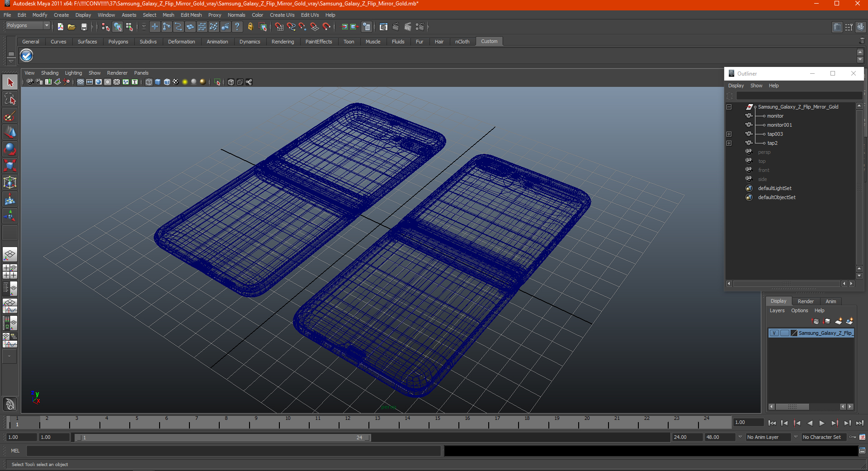Viewport: 868px width, 471px height.
Task: Play animation forwards
Action: click(822, 423)
